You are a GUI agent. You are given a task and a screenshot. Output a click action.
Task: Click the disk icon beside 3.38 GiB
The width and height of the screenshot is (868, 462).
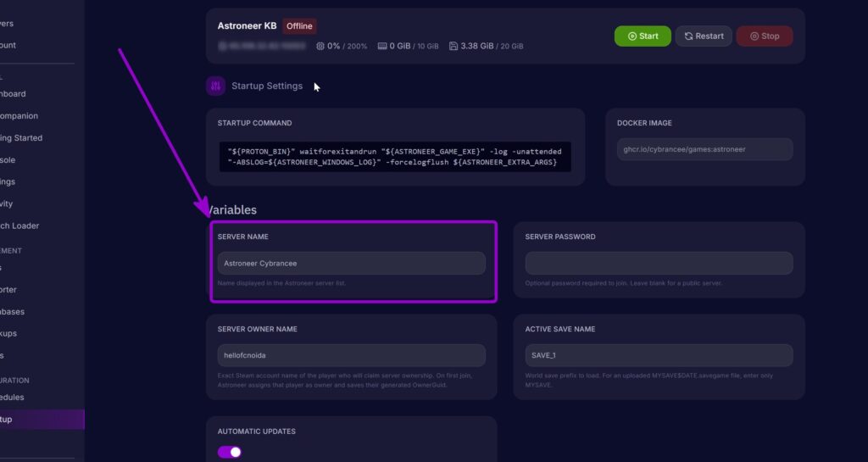click(x=453, y=46)
